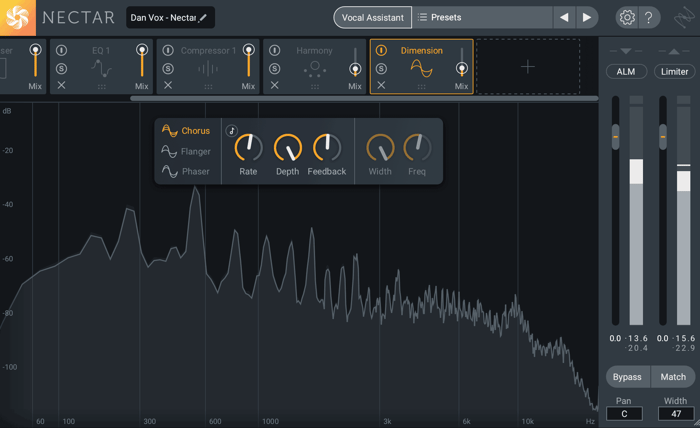Image resolution: width=700 pixels, height=428 pixels.
Task: Click the window resize grip
Action: tap(696, 424)
